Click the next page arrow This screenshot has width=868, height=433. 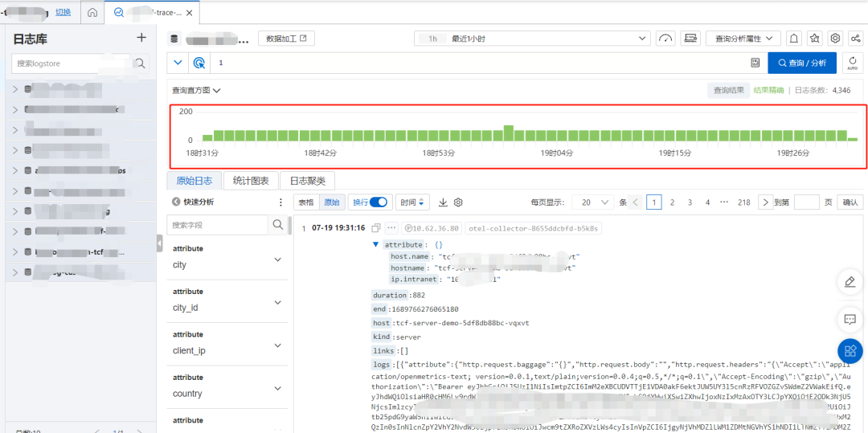point(765,202)
